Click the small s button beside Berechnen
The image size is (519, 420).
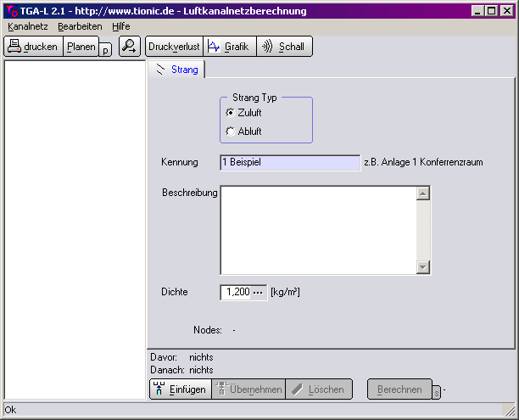point(437,393)
